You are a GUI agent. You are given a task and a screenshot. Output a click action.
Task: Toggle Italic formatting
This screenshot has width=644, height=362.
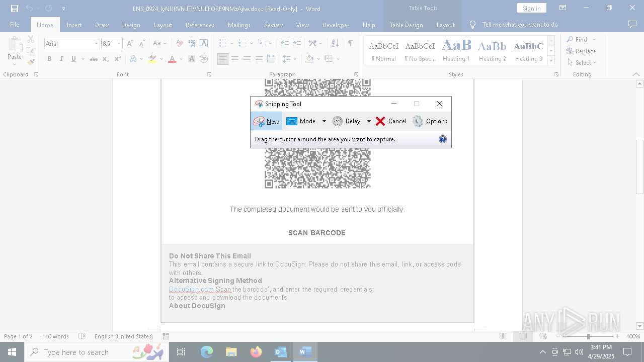(x=61, y=59)
